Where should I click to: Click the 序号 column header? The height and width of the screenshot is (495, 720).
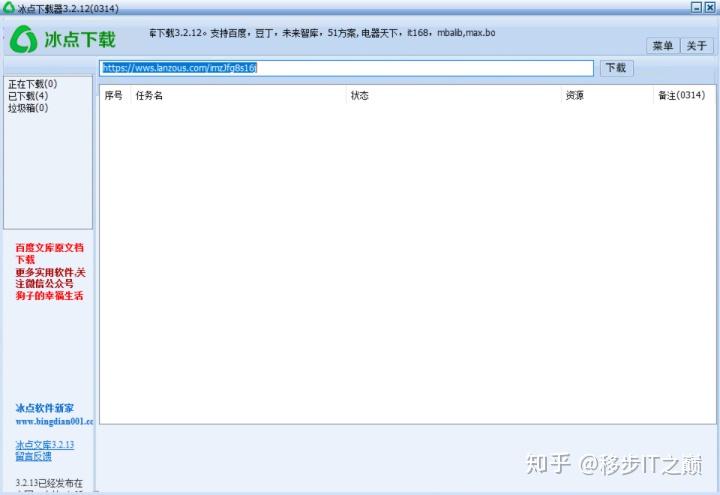[x=113, y=96]
